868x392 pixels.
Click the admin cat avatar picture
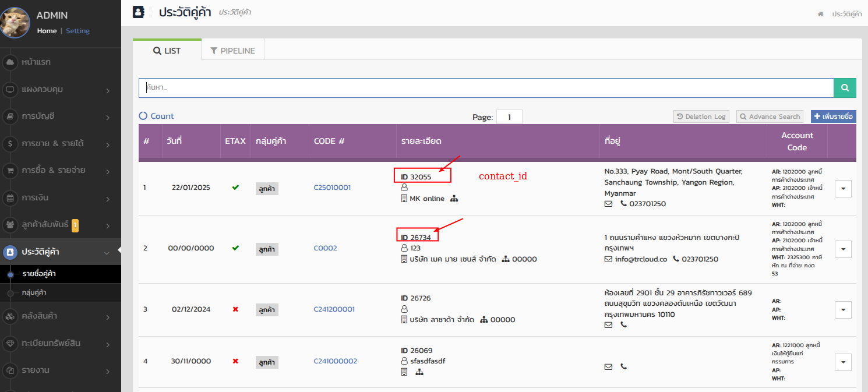point(15,23)
